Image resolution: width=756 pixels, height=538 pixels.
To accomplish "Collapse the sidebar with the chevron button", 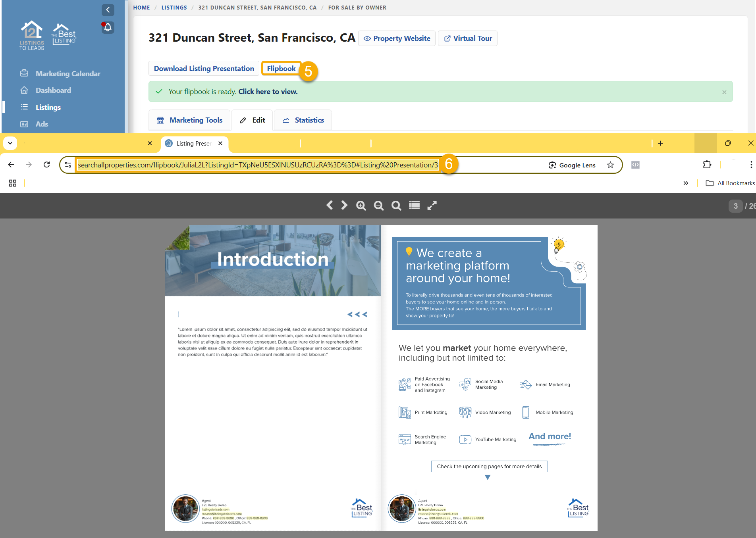I will pos(108,10).
